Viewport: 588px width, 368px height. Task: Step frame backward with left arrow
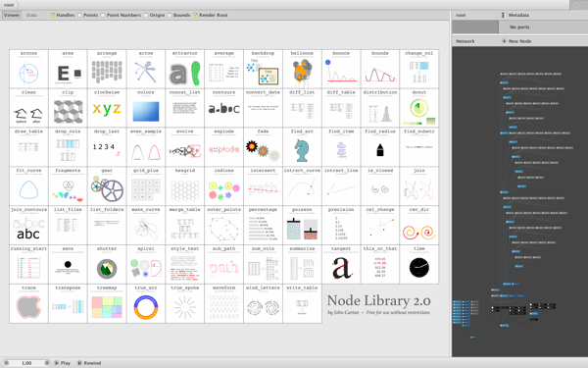coord(6,363)
